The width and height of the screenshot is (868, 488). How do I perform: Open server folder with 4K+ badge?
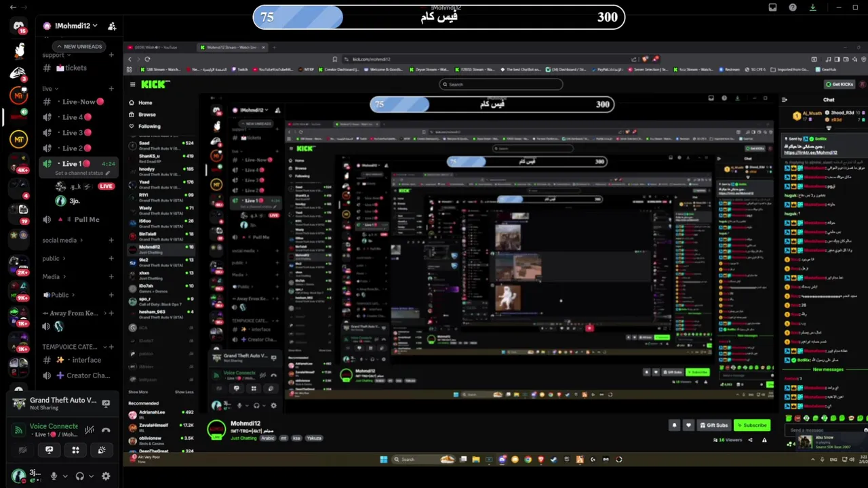18,163
